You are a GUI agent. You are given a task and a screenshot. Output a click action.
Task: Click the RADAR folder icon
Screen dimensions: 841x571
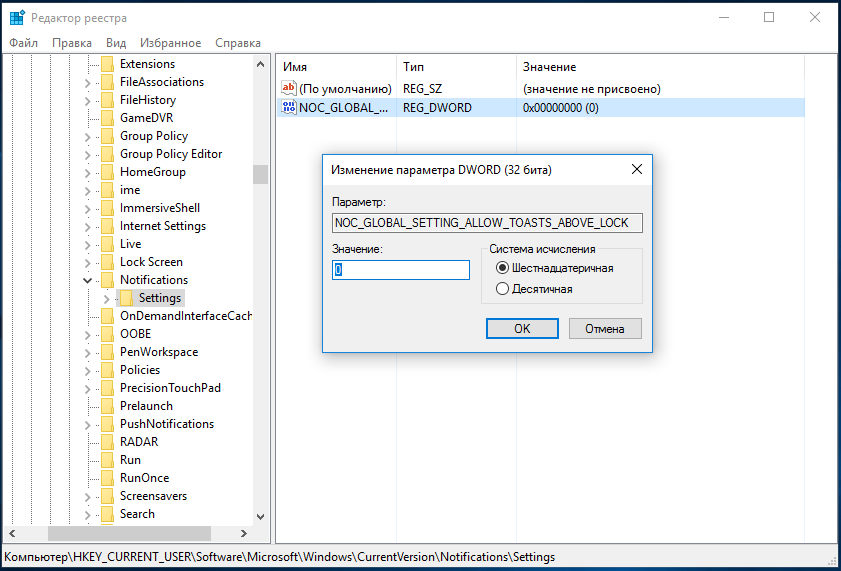pos(107,442)
